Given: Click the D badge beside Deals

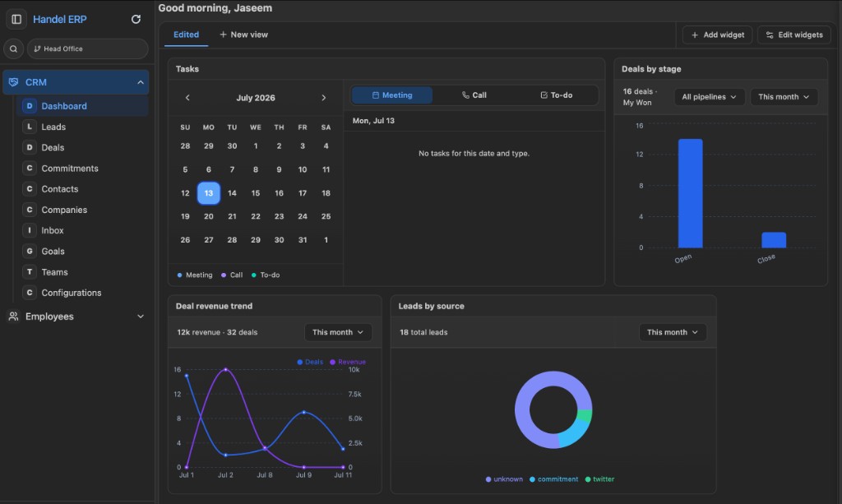Looking at the screenshot, I should 30,148.
